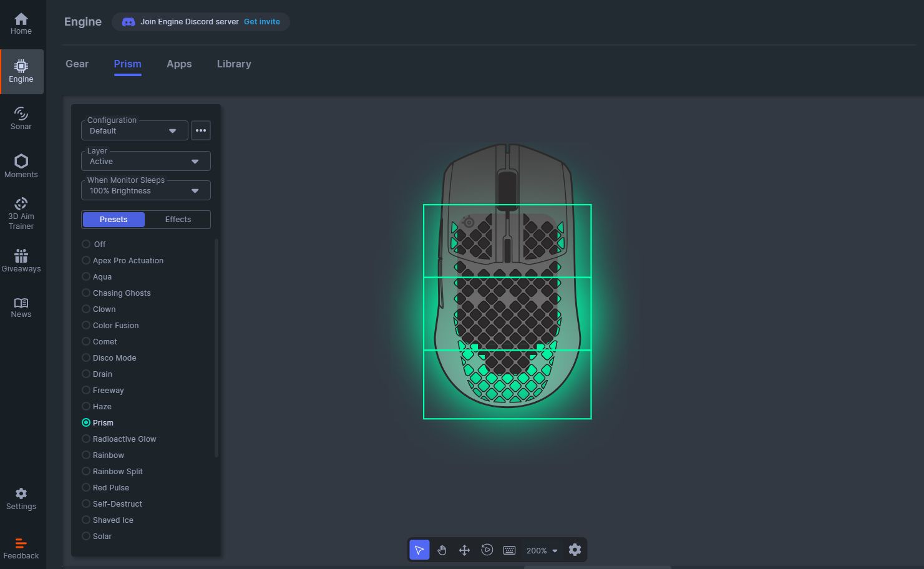Open the Home section in sidebar
The image size is (924, 569).
21,24
